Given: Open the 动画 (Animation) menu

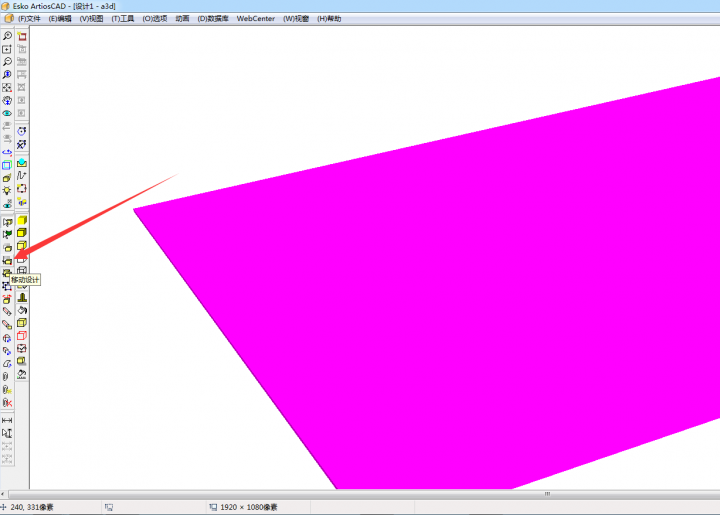Looking at the screenshot, I should pyautogui.click(x=182, y=19).
